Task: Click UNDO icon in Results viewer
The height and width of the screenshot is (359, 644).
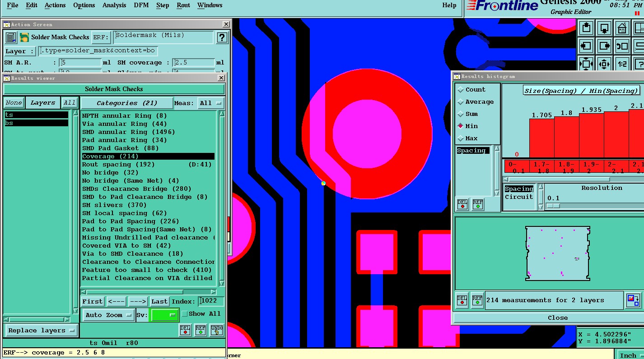Action: (x=217, y=330)
